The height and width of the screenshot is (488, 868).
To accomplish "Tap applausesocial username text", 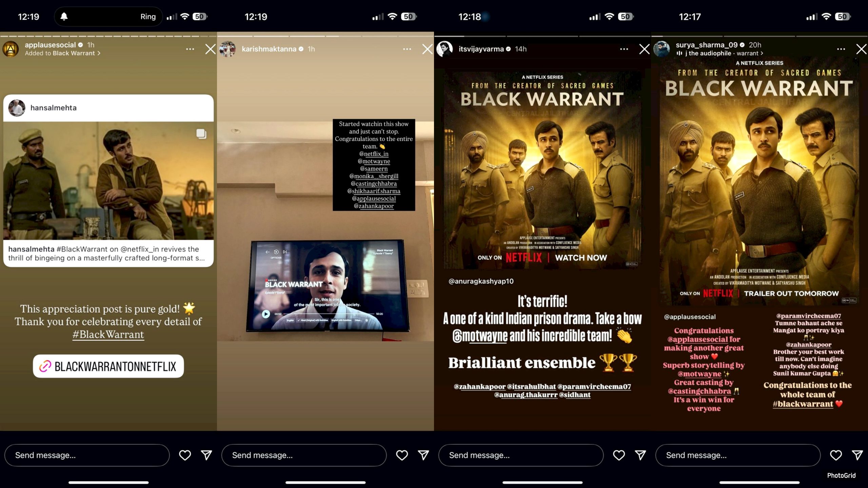I will (50, 45).
